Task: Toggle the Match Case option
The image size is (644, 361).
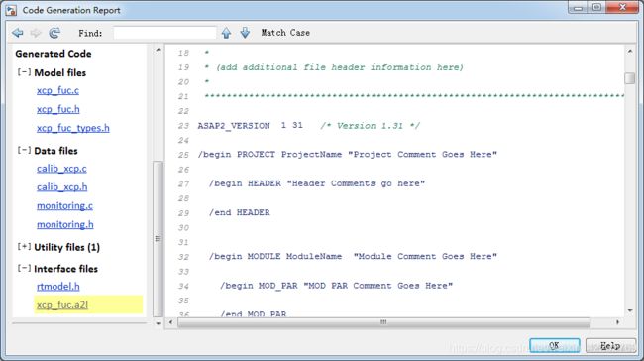Action: [x=285, y=33]
